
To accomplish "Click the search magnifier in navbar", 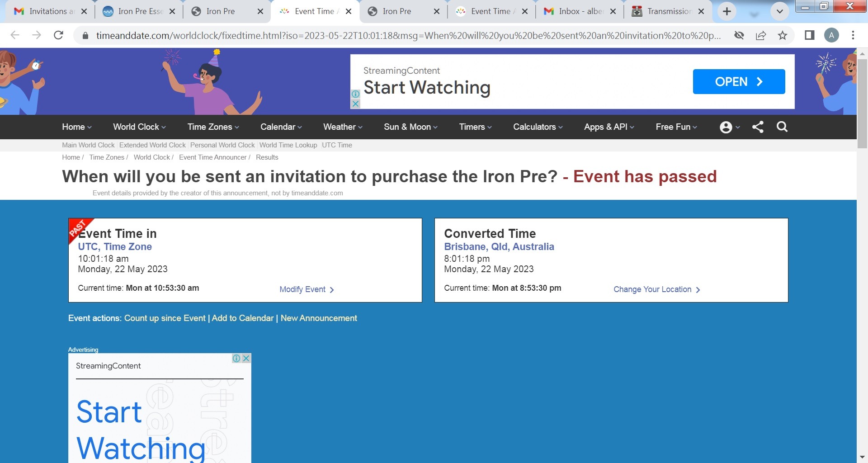I will click(x=782, y=127).
